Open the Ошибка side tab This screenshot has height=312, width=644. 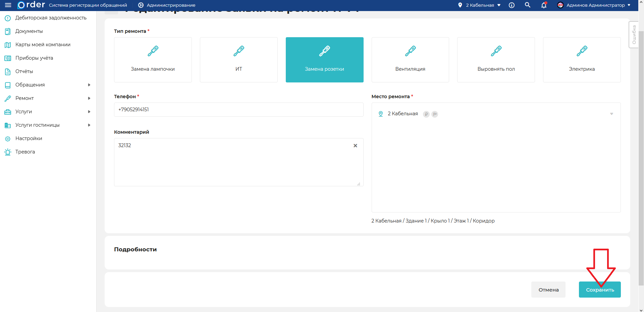pyautogui.click(x=634, y=35)
